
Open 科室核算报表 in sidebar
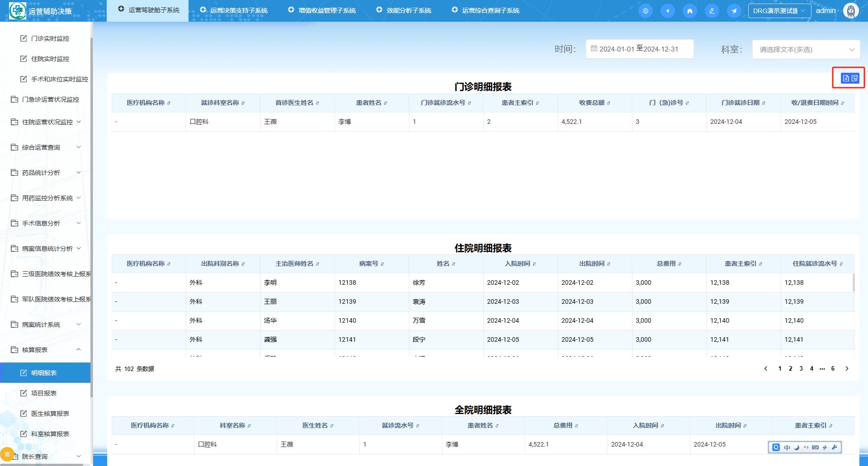(x=45, y=434)
